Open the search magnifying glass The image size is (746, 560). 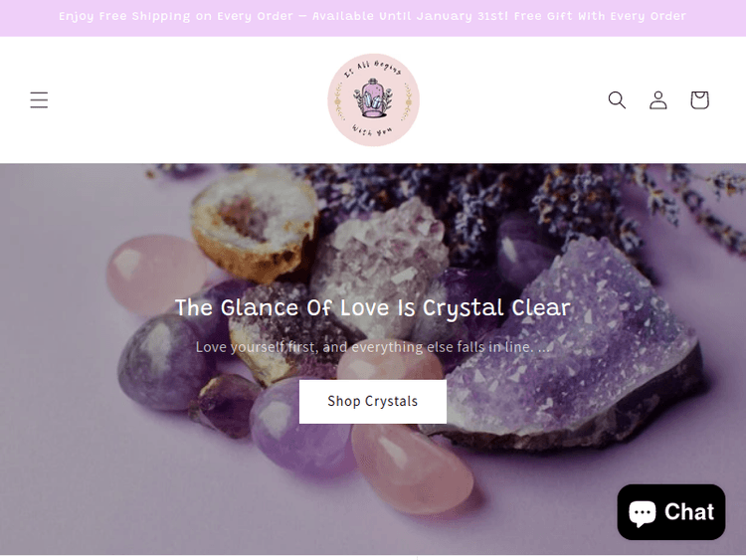point(617,99)
